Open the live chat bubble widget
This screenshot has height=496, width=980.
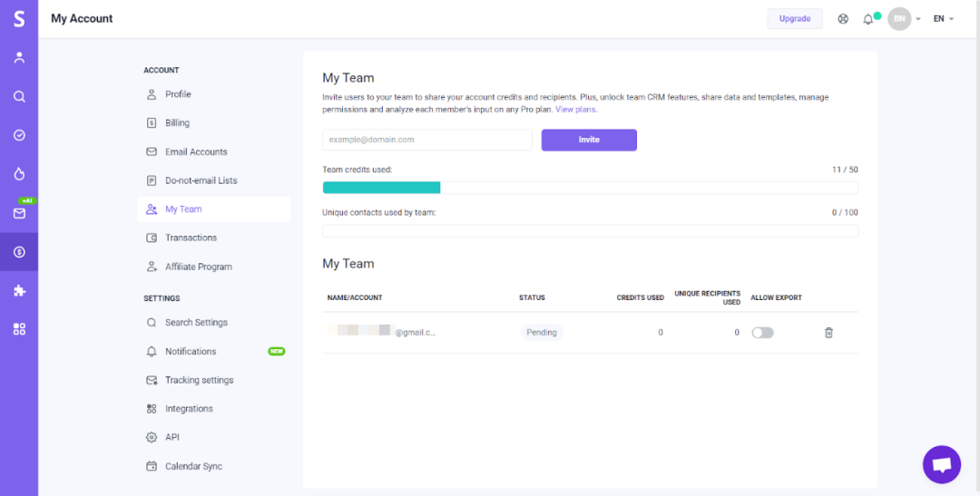[x=941, y=464]
